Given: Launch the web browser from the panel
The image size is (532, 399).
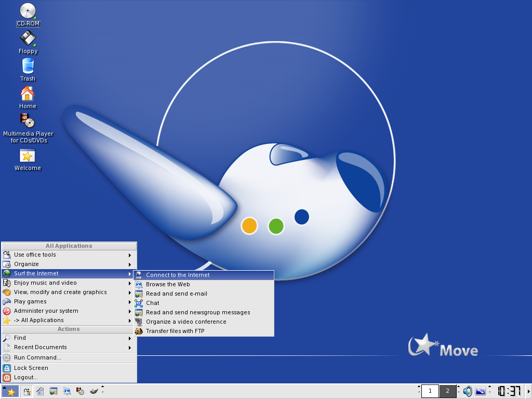Looking at the screenshot, I should tap(67, 392).
